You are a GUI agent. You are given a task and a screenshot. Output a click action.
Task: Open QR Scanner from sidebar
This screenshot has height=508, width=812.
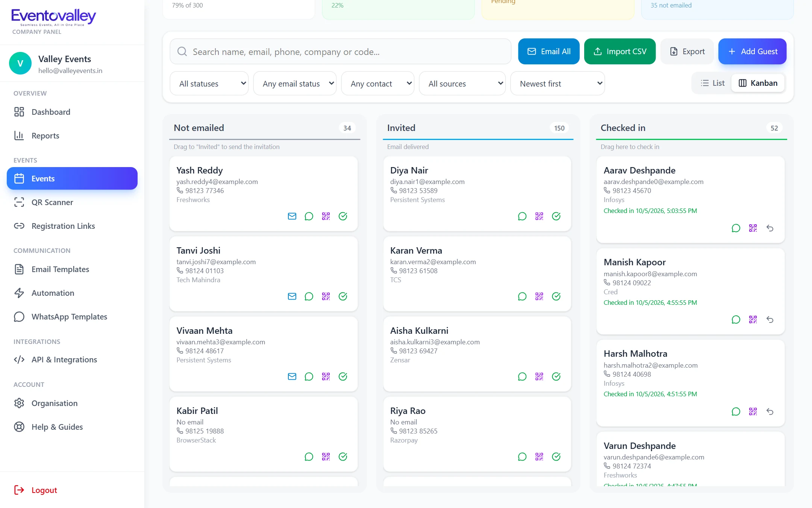click(x=72, y=202)
